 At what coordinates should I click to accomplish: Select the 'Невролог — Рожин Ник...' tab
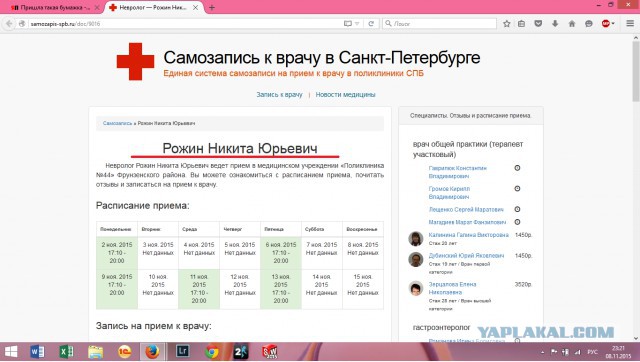[153, 7]
